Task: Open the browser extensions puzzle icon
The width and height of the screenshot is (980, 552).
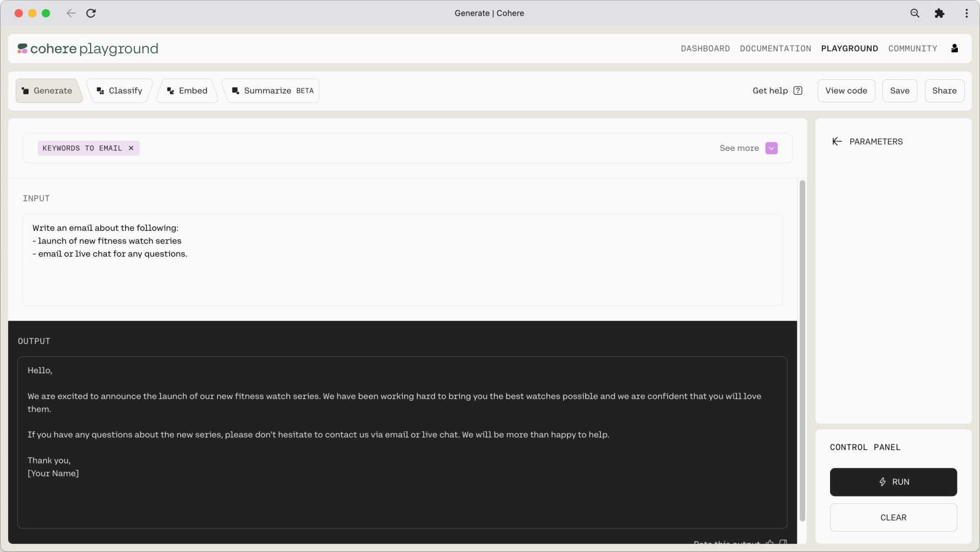Action: [940, 13]
